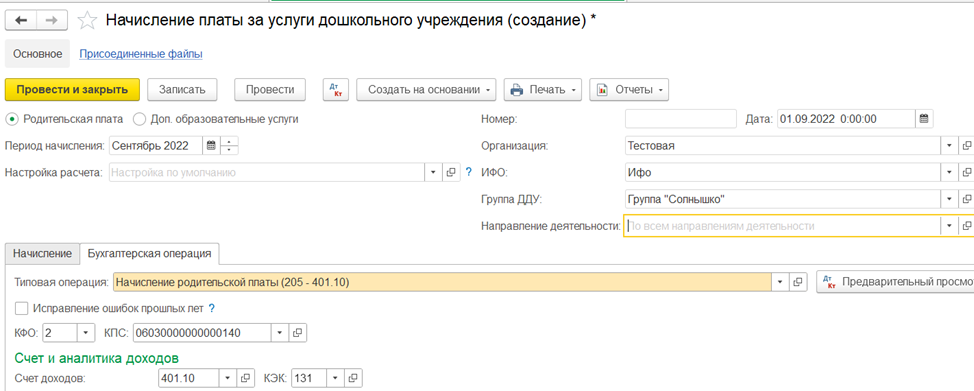Focus КЭК field showing 131
974x391 pixels.
click(x=309, y=377)
